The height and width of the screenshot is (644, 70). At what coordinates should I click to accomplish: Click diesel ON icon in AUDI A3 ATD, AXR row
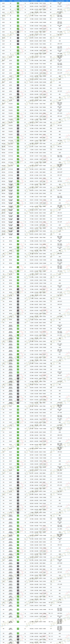18,44
